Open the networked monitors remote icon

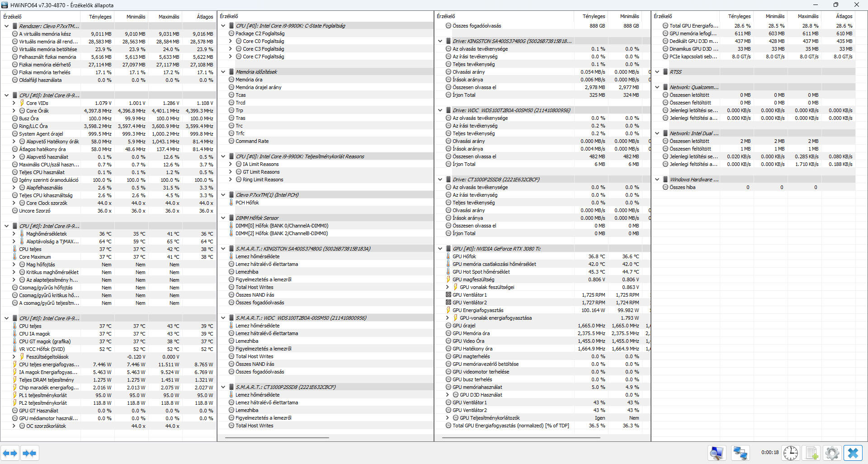[741, 453]
